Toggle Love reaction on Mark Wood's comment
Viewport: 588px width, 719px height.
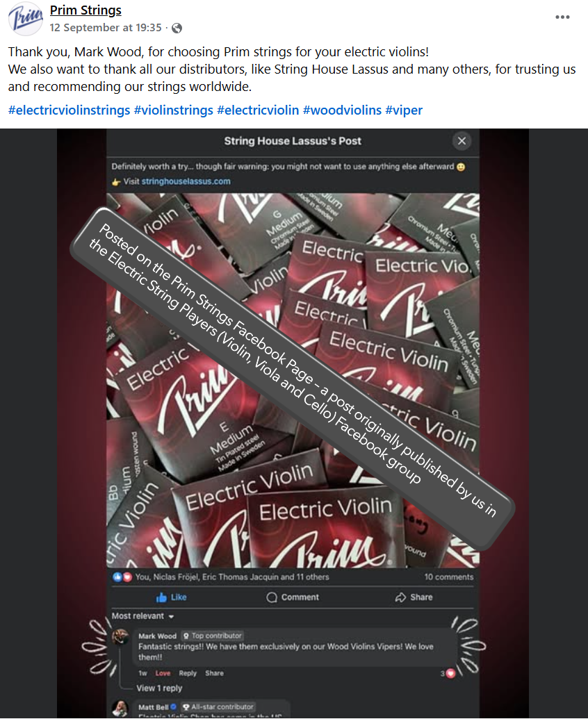[x=163, y=673]
